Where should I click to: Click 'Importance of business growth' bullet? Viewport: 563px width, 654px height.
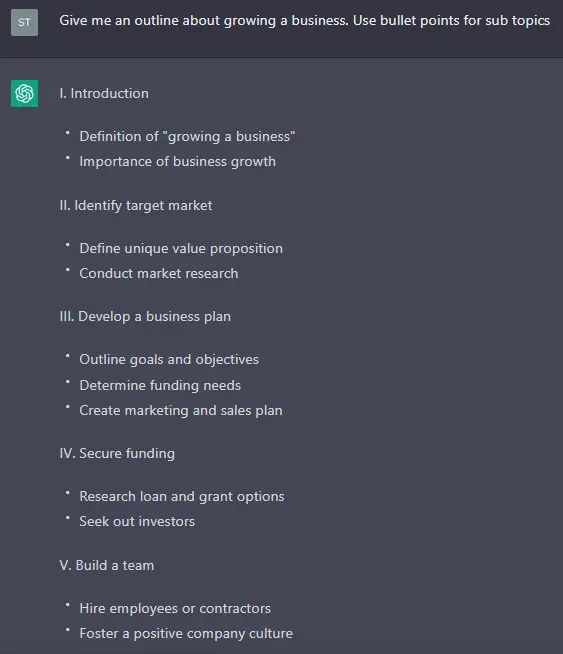(177, 161)
